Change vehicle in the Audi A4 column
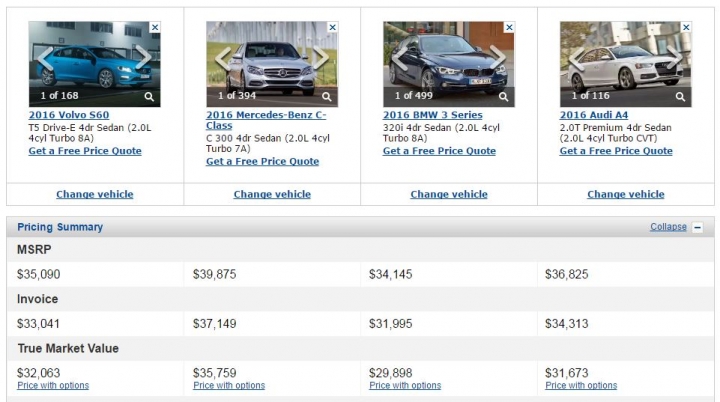Screen dimensions: 720x402 (626, 194)
